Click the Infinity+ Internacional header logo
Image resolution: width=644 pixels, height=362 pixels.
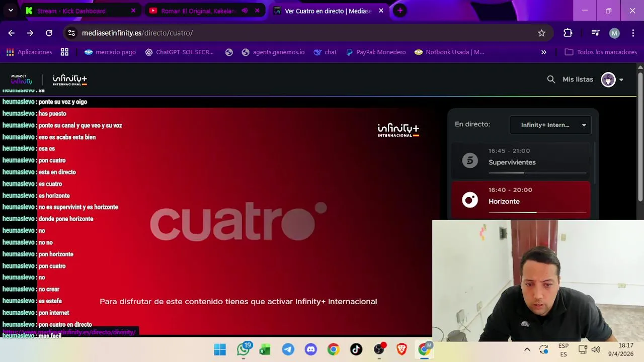click(x=70, y=79)
